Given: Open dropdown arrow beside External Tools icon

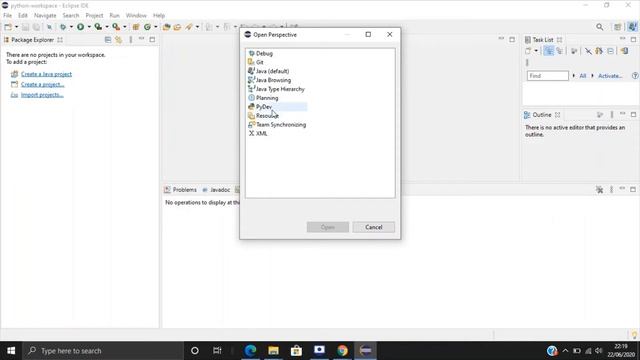Looking at the screenshot, I should pyautogui.click(x=125, y=27).
